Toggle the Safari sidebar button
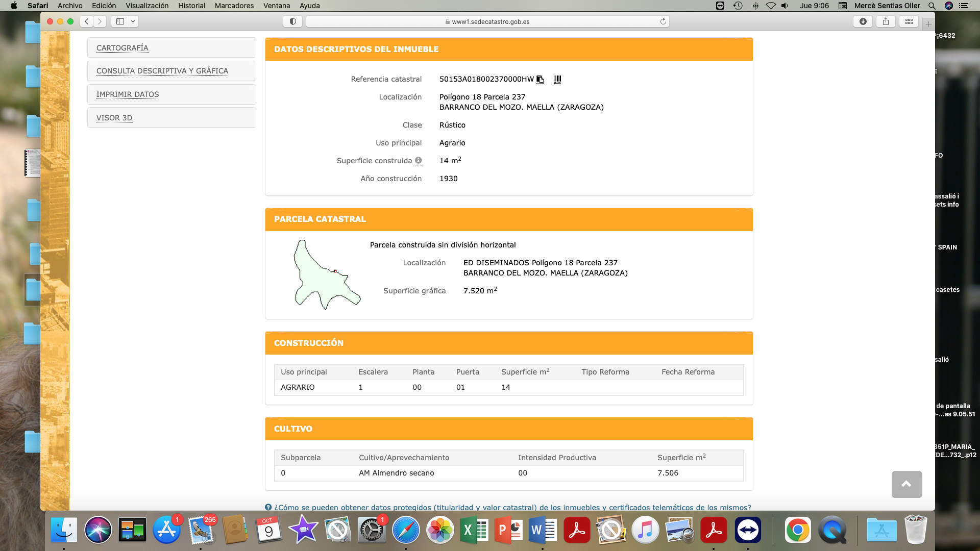The image size is (980, 551). [x=120, y=21]
